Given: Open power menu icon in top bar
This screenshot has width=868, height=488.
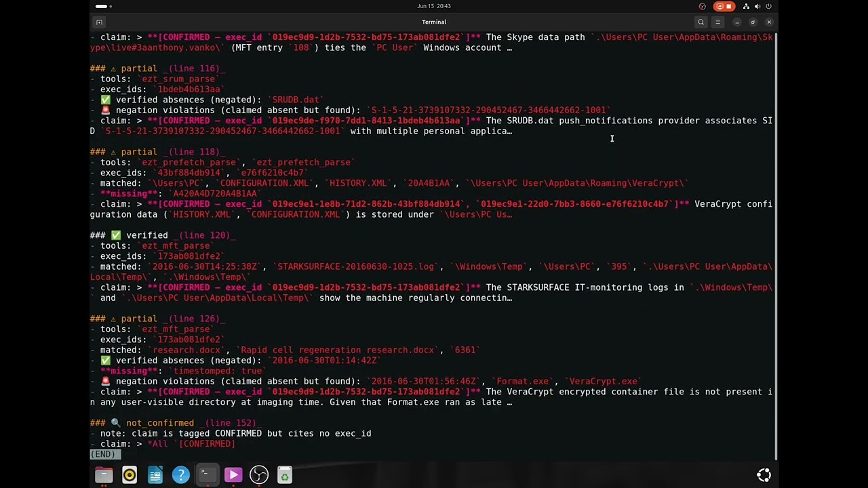Looking at the screenshot, I should pyautogui.click(x=769, y=6).
